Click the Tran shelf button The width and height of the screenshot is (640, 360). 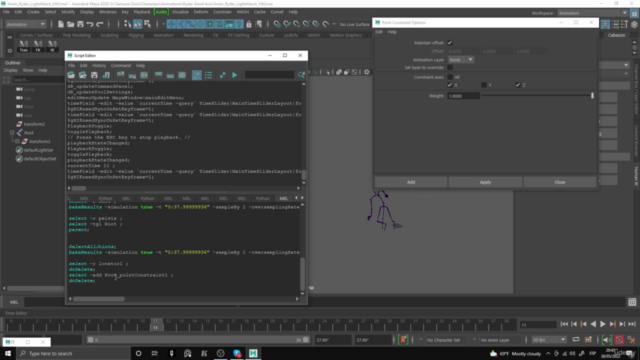24,45
